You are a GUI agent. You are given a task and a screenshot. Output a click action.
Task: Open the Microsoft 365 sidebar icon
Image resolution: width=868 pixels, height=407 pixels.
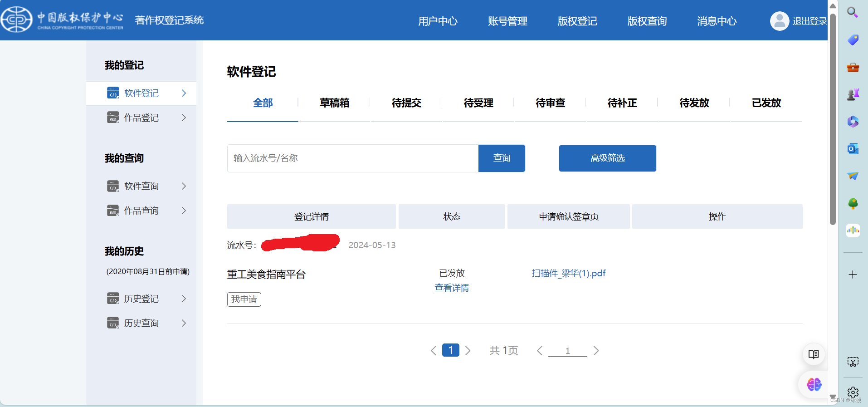tap(853, 122)
